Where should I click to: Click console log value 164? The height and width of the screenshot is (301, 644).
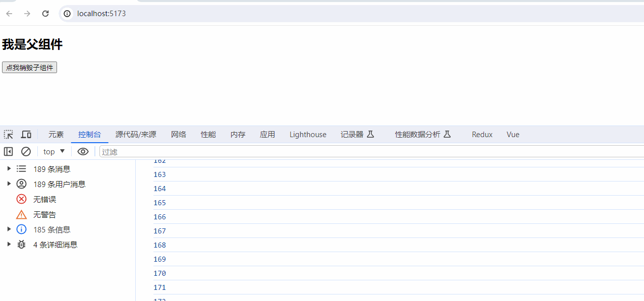pyautogui.click(x=159, y=189)
